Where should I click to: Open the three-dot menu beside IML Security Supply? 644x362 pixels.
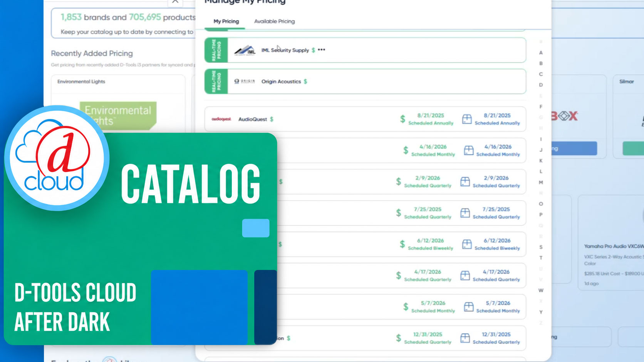point(322,50)
